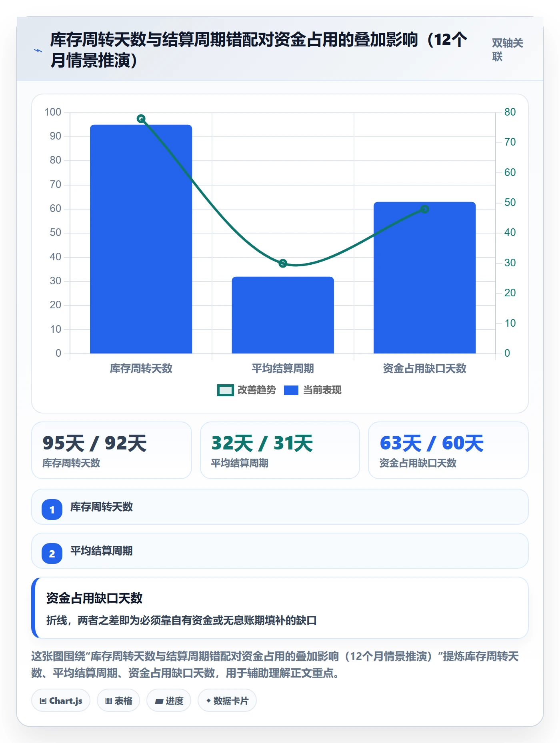Image resolution: width=560 pixels, height=743 pixels.
Task: Click the summary paragraph starting with 这张图围绕
Action: [275, 665]
